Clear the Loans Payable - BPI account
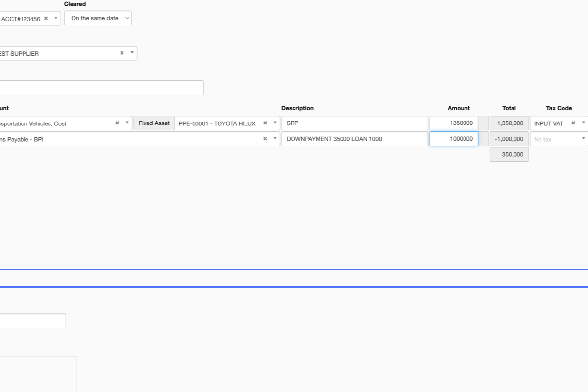This screenshot has width=588, height=392. [x=265, y=139]
